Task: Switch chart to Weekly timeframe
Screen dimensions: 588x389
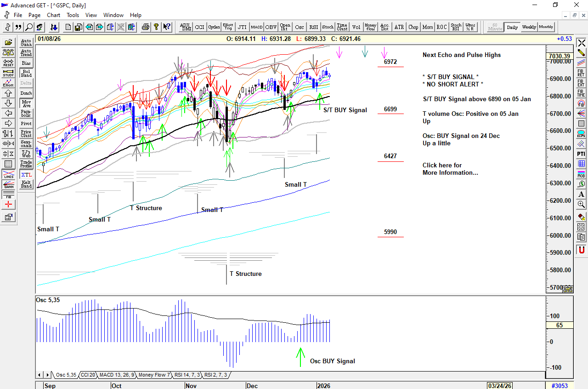Action: pyautogui.click(x=529, y=27)
